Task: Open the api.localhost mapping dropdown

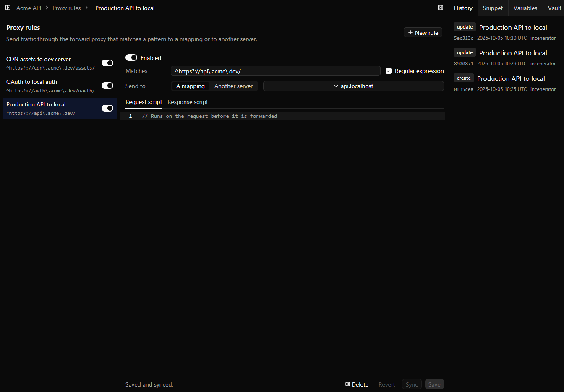Action: coord(353,86)
